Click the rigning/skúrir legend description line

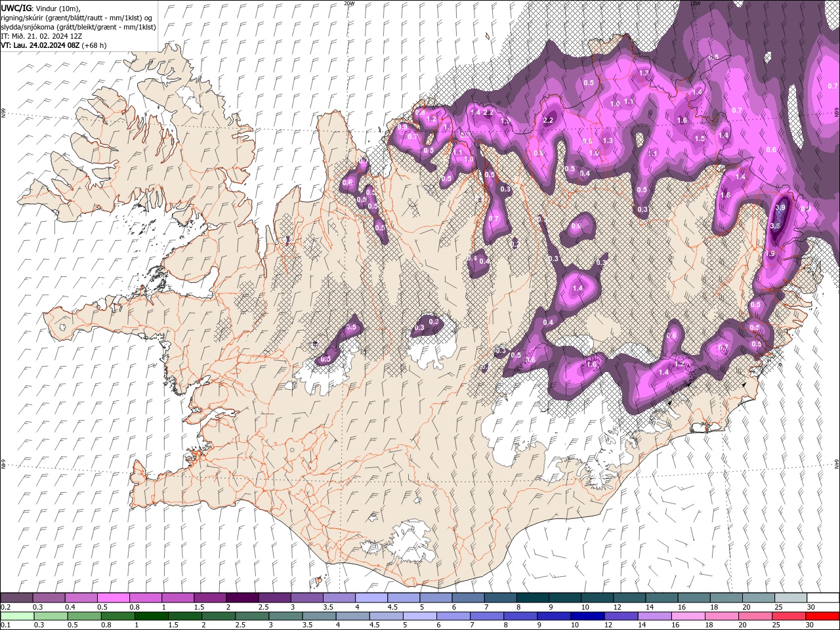coord(77,18)
